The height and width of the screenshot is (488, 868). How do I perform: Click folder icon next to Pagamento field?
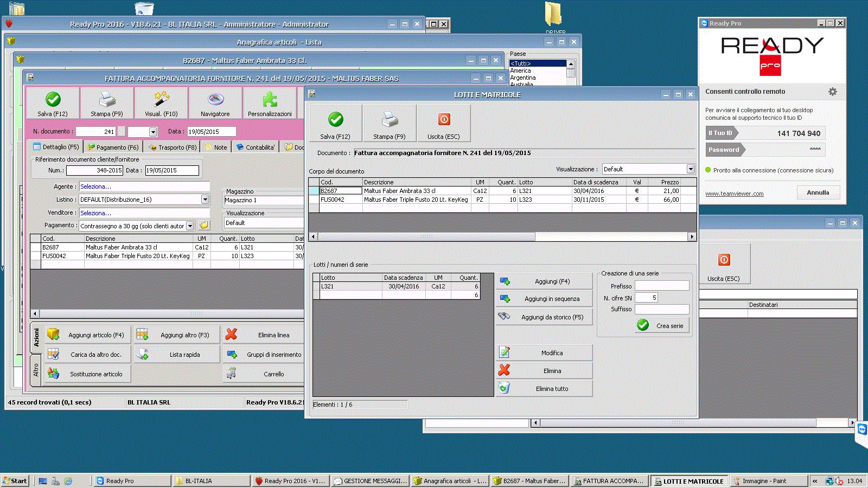(204, 225)
